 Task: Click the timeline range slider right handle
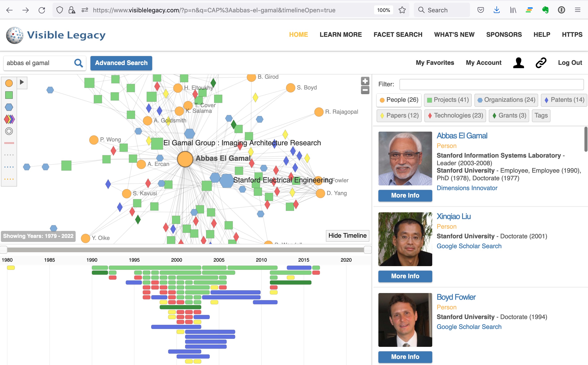367,250
